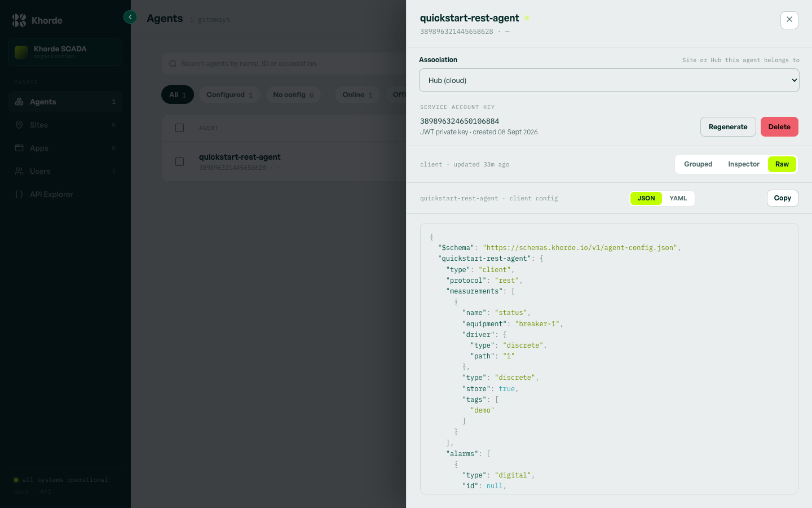Click the Users sidebar icon

[x=19, y=171]
